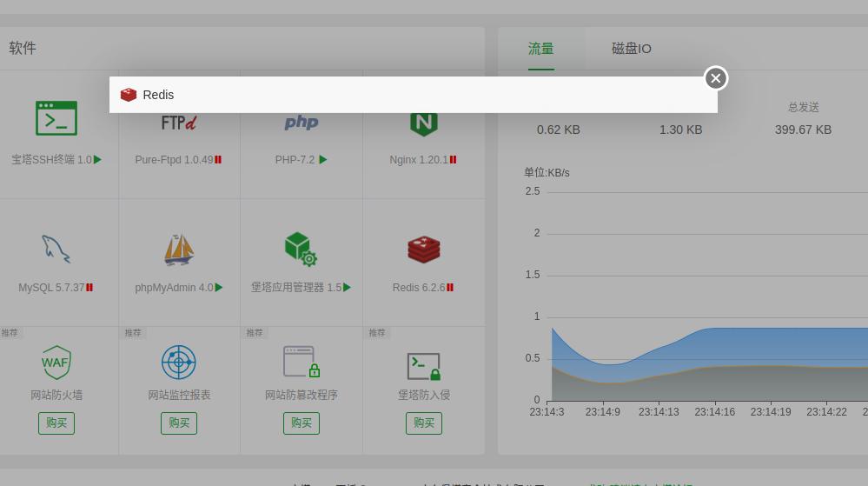Screen dimensions: 868x486
Task: Click the 1.30 KB value
Action: (681, 130)
